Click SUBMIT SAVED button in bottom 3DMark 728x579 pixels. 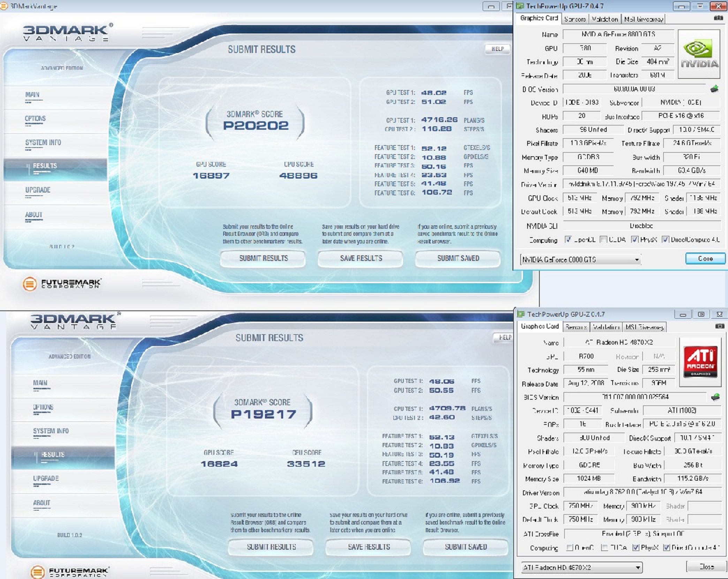tap(466, 547)
